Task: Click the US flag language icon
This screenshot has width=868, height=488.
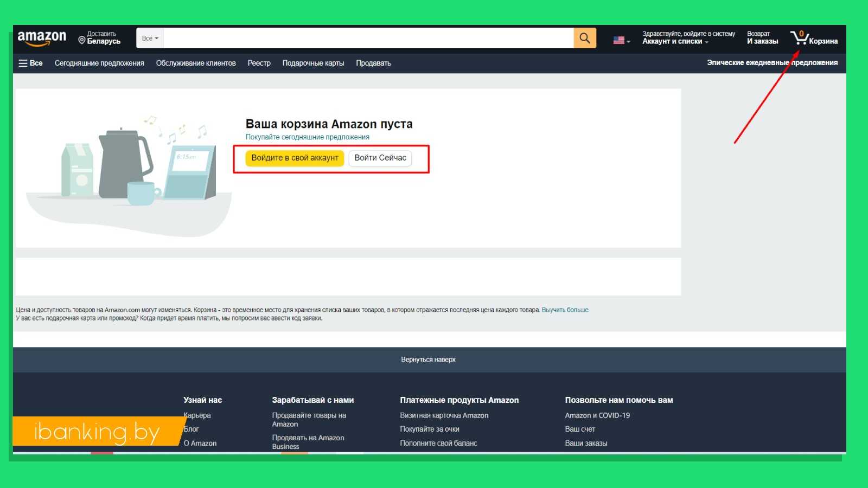Action: click(x=619, y=40)
